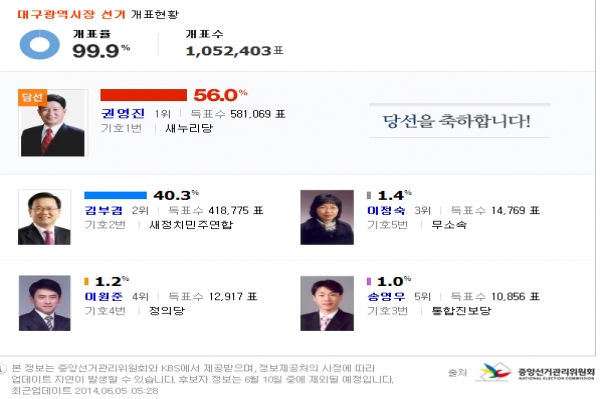Open 권영진 candidate photo
This screenshot has height=399, width=600.
(x=53, y=123)
